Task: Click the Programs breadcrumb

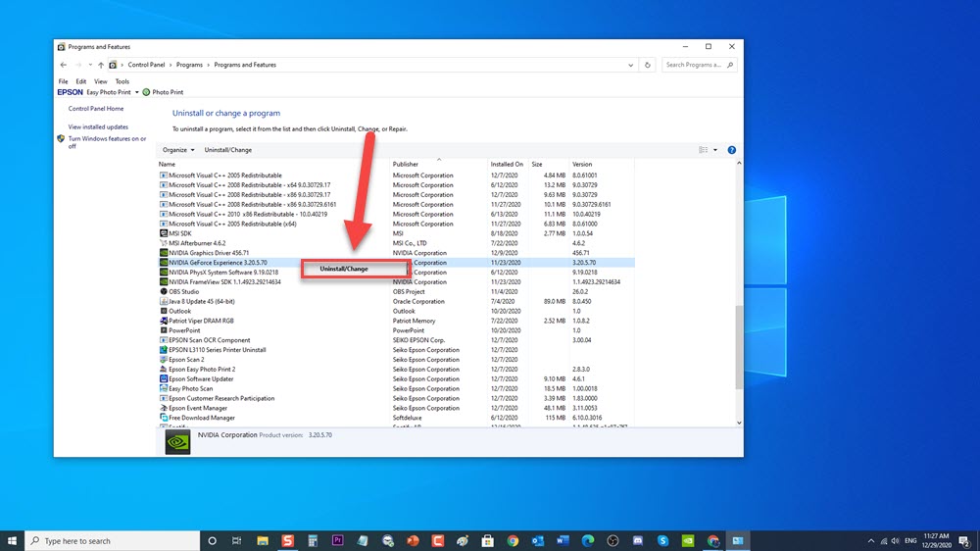Action: 189,65
